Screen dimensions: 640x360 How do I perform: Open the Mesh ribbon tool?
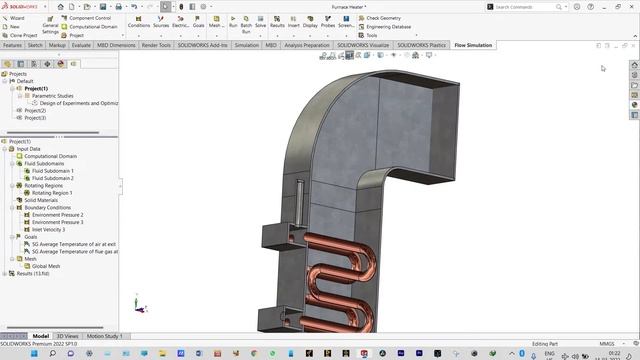216,22
